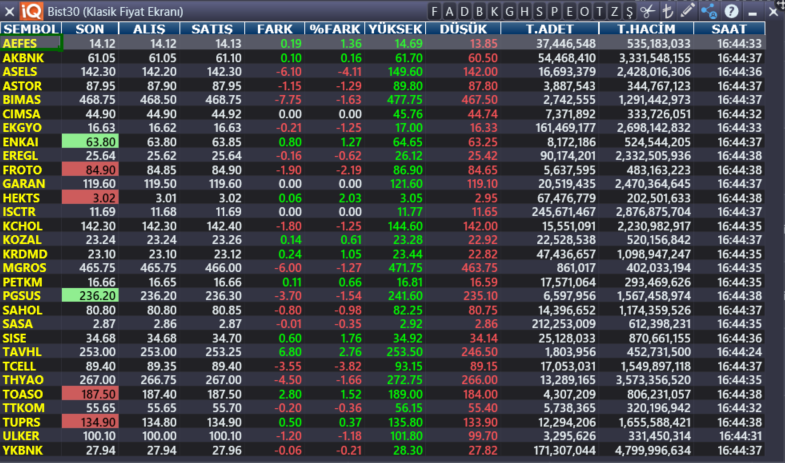Click the Ş letter toolbar button
785x463 pixels.
coord(629,11)
